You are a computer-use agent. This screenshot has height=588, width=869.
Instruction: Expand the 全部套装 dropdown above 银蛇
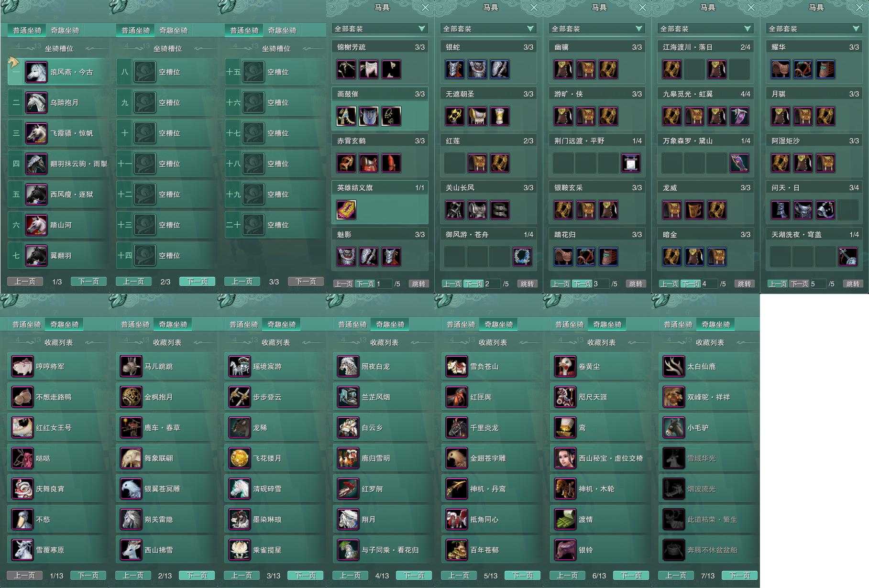pos(488,29)
